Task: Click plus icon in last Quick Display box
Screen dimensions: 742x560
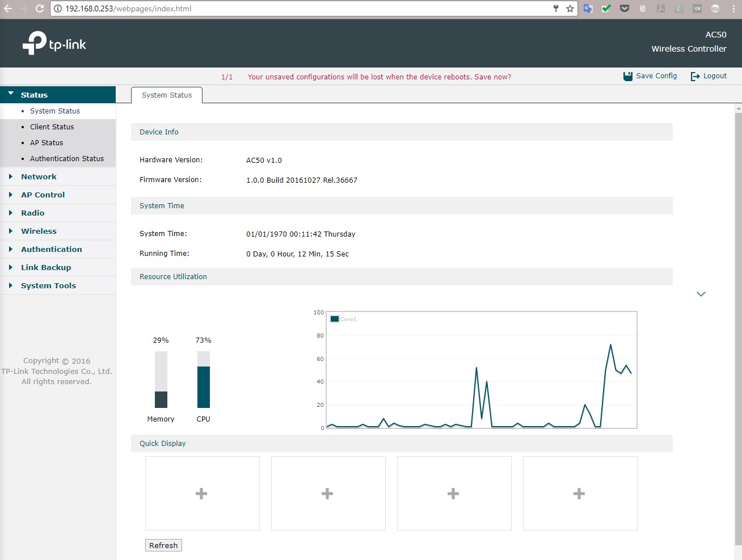Action: (x=579, y=494)
